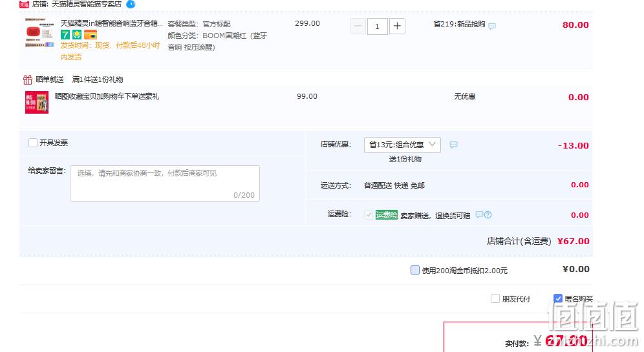The width and height of the screenshot is (644, 352).
Task: Open the comment icon beside 省219:新品抢购
Action: tap(491, 26)
